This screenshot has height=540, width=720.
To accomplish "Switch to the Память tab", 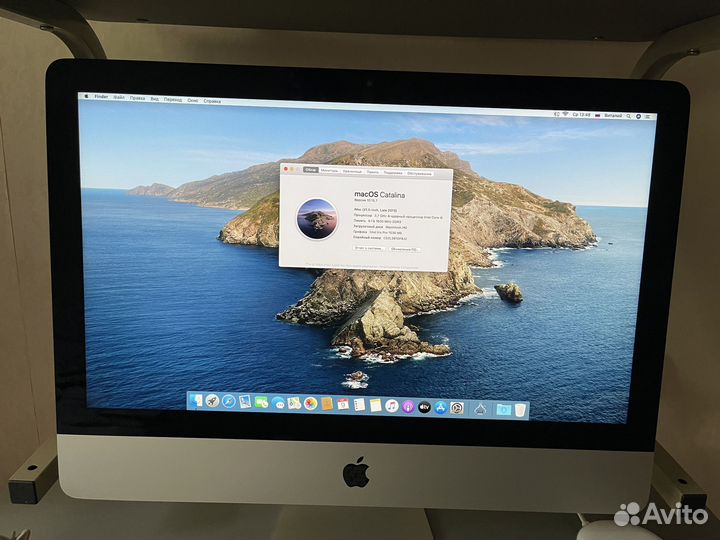I will (x=373, y=172).
